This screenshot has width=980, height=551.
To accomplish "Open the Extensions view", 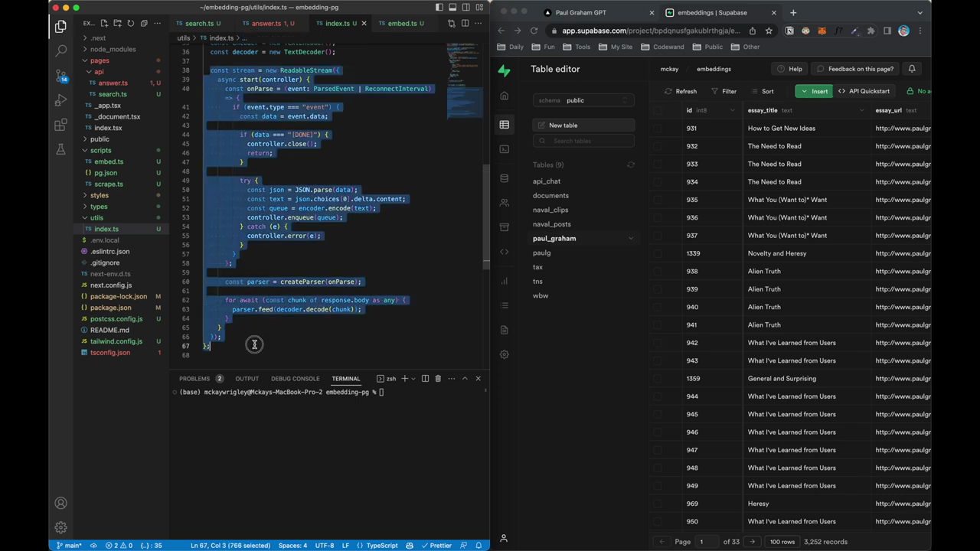I will click(60, 125).
